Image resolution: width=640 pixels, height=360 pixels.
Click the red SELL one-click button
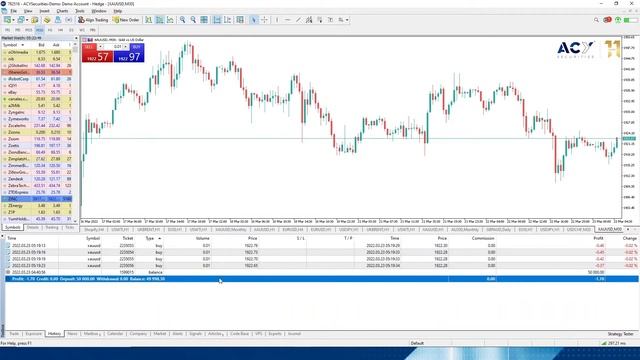[97, 53]
